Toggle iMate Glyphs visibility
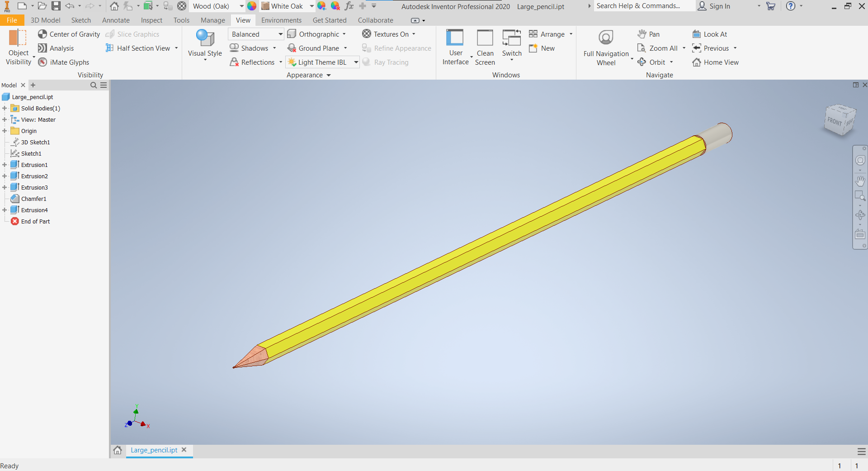 coord(64,62)
